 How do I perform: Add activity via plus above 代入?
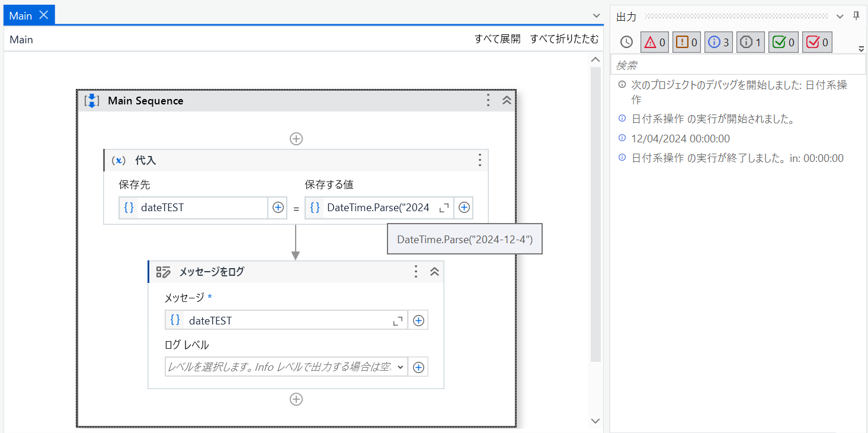296,139
